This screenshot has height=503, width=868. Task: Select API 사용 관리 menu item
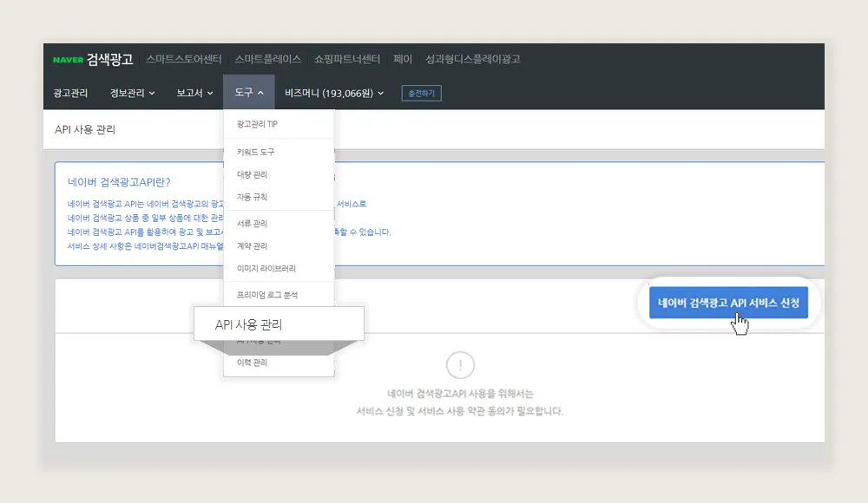click(x=279, y=324)
